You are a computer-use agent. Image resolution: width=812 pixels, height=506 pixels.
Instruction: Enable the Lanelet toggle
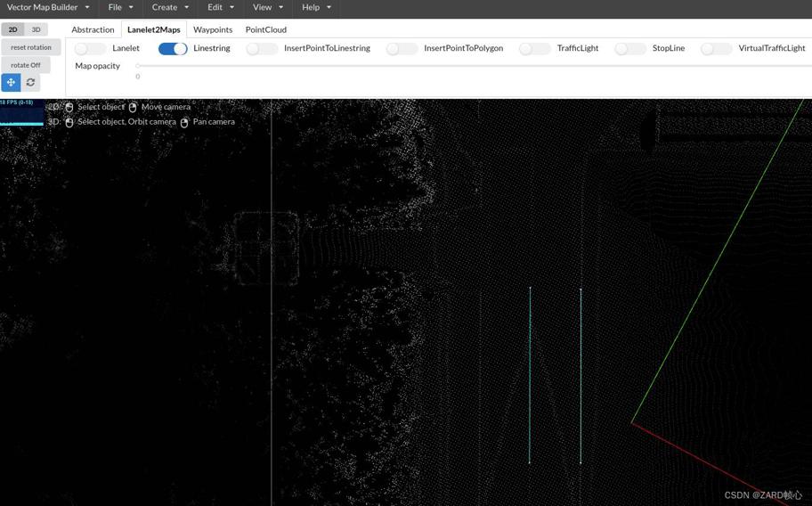pyautogui.click(x=90, y=48)
